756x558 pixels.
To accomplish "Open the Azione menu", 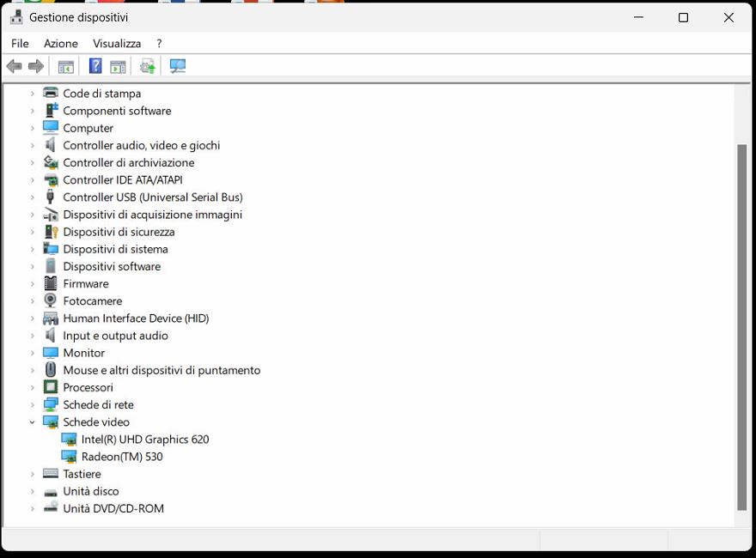I will (61, 44).
